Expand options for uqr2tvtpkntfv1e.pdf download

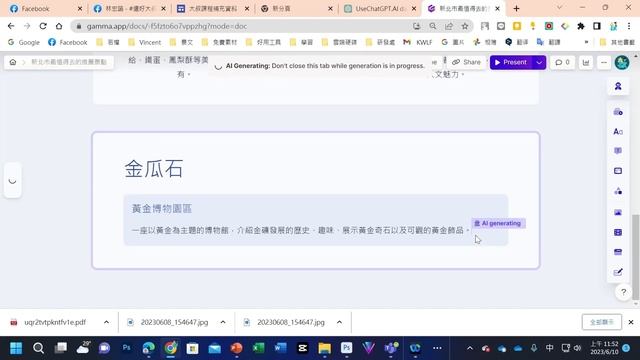(107, 322)
